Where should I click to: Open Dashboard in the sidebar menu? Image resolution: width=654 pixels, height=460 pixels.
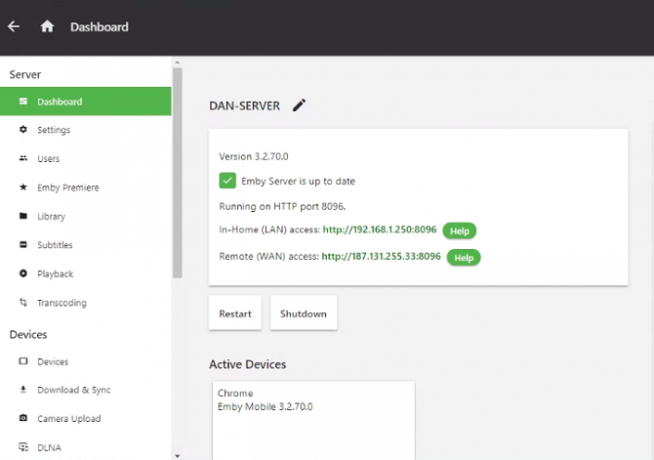[x=86, y=101]
